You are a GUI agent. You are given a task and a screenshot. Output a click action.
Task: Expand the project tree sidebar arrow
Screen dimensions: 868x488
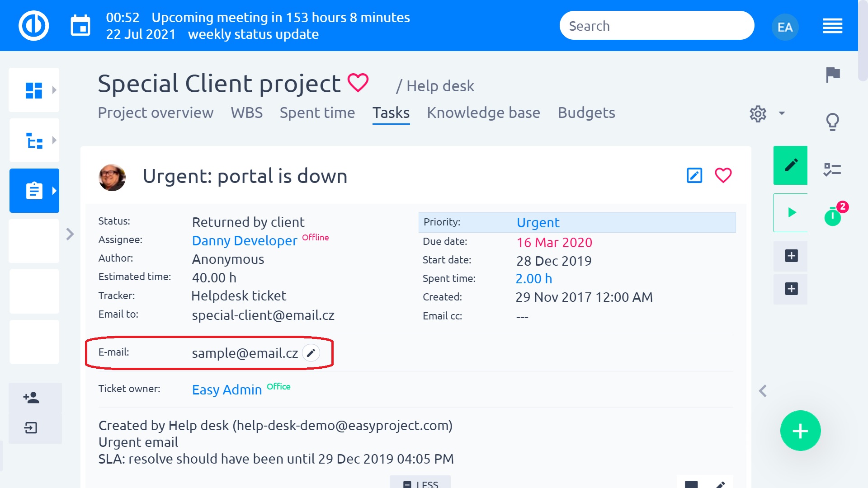[x=54, y=141]
